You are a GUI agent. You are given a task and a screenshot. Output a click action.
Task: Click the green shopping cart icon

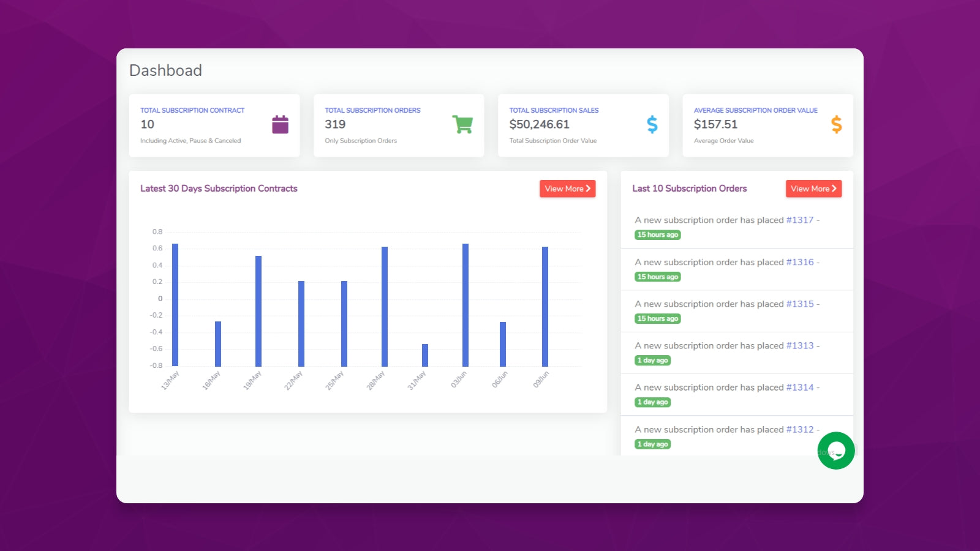(x=462, y=124)
